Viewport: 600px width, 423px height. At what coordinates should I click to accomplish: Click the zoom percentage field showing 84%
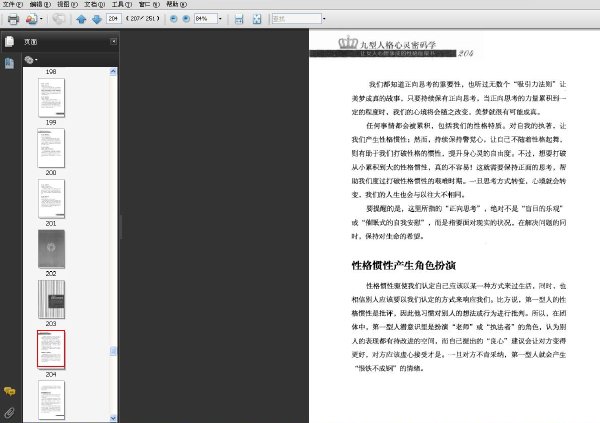[x=206, y=18]
